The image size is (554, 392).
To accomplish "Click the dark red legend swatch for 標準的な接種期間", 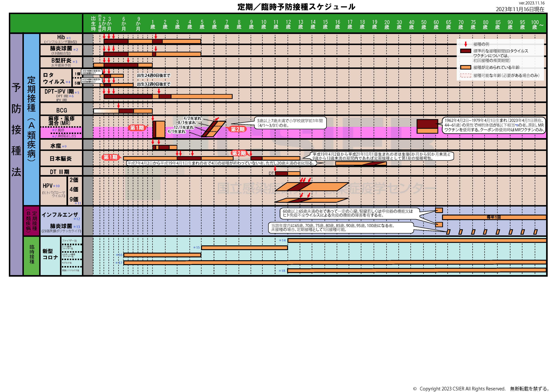I will [x=465, y=51].
